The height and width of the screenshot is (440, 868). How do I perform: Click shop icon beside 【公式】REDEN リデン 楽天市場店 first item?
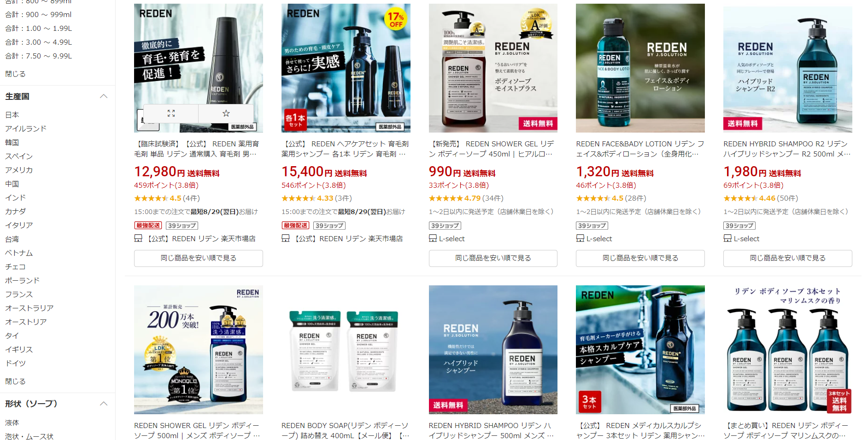138,238
